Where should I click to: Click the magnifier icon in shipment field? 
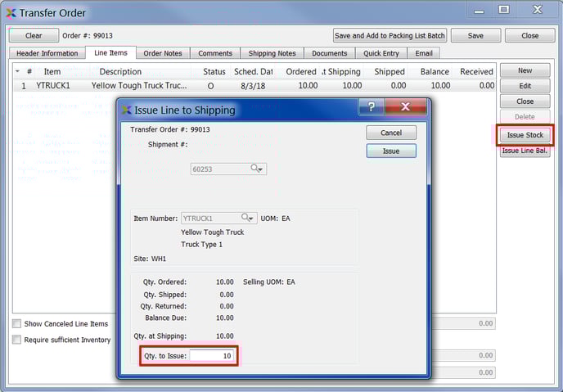[x=254, y=169]
